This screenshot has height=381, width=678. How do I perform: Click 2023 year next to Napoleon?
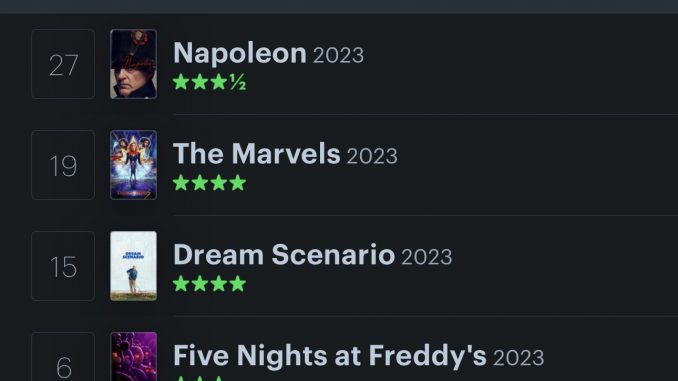(x=338, y=56)
